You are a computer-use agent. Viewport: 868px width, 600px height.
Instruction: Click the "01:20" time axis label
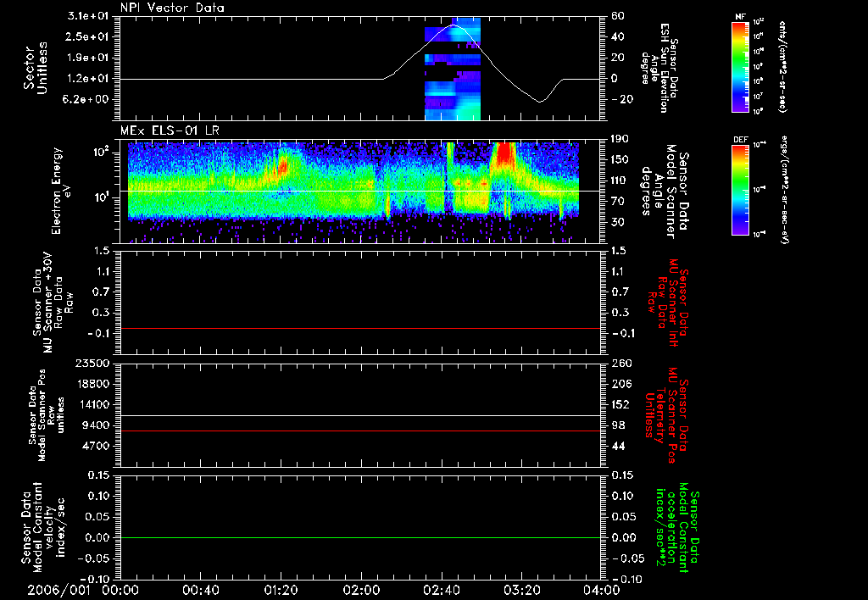[281, 590]
